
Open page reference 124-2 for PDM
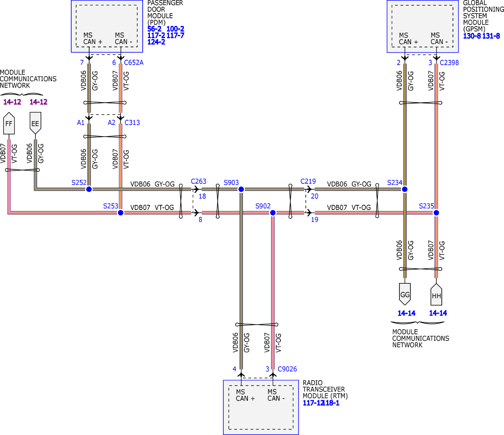point(156,42)
